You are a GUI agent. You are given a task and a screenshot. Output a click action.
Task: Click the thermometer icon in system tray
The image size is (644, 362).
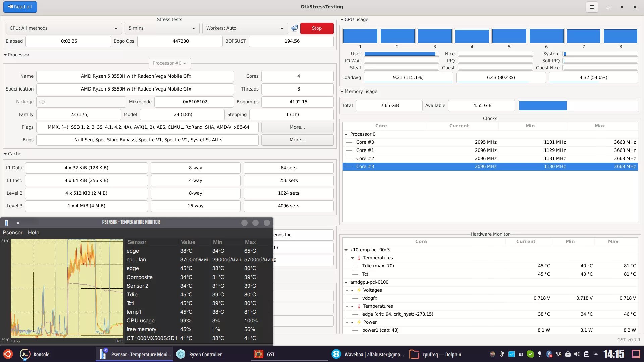click(x=502, y=354)
